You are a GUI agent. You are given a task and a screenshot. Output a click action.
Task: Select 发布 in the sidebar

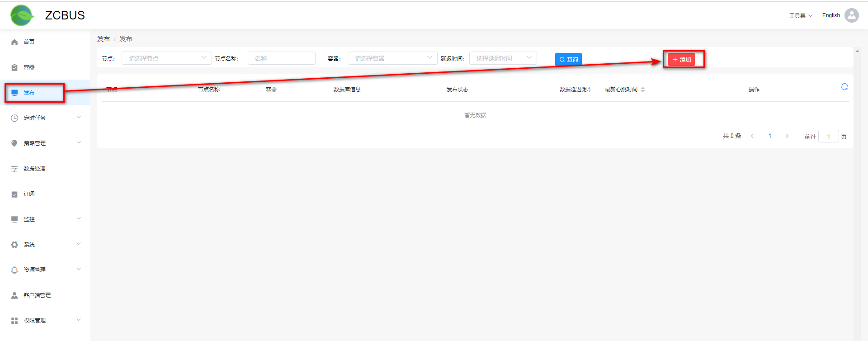point(29,93)
